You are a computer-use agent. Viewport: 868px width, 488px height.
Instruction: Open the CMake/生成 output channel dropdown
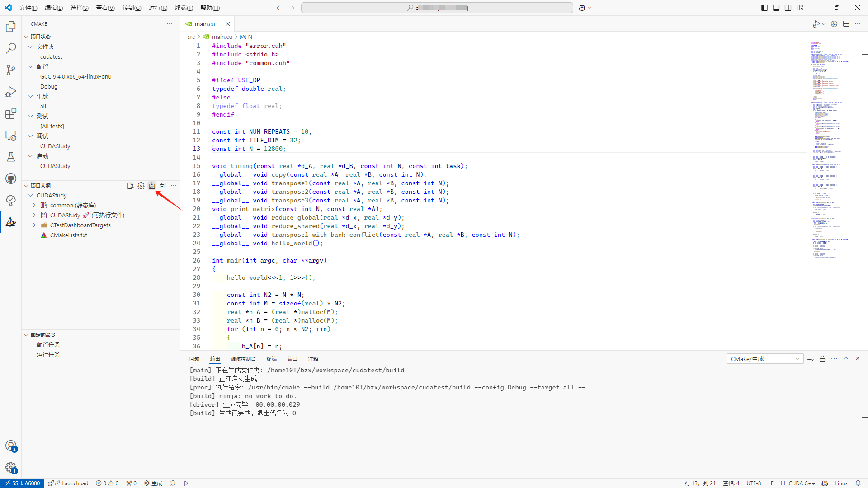pos(765,359)
